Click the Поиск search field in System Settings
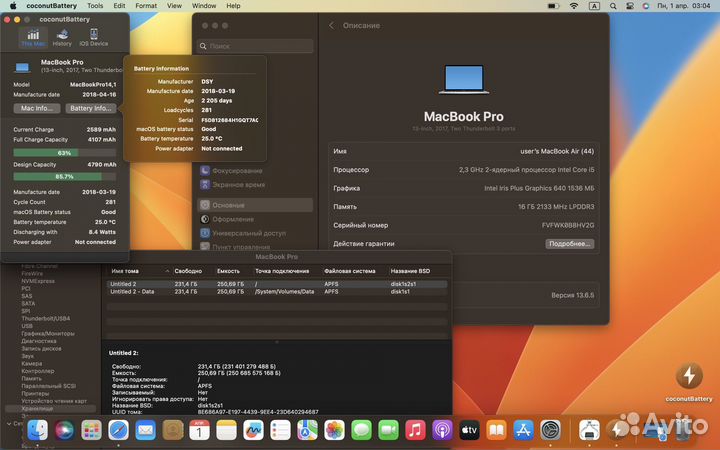720x450 pixels. click(255, 46)
